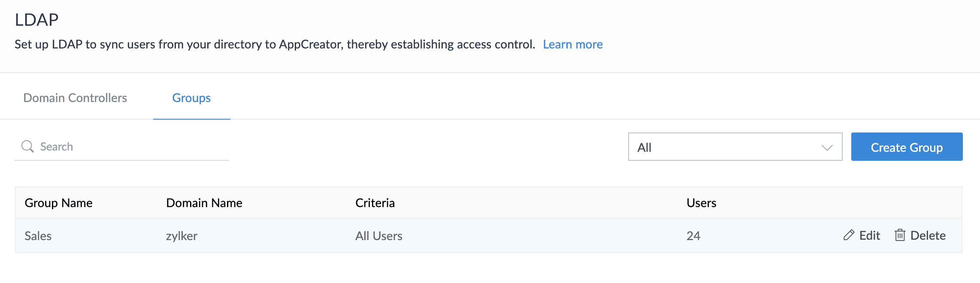Image resolution: width=980 pixels, height=283 pixels.
Task: Select the Groups tab
Action: (191, 98)
